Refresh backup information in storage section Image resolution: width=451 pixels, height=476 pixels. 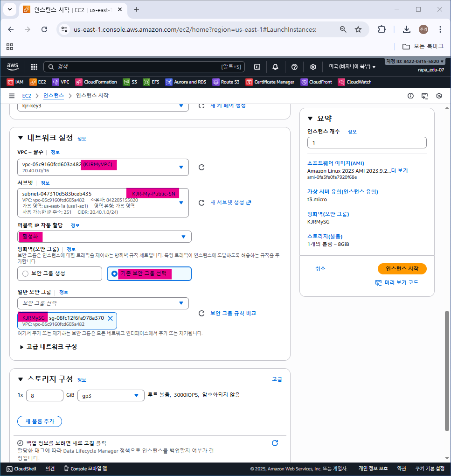275,443
